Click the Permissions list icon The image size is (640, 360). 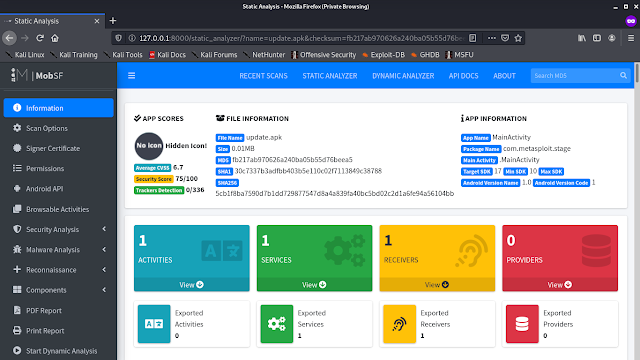[x=17, y=168]
